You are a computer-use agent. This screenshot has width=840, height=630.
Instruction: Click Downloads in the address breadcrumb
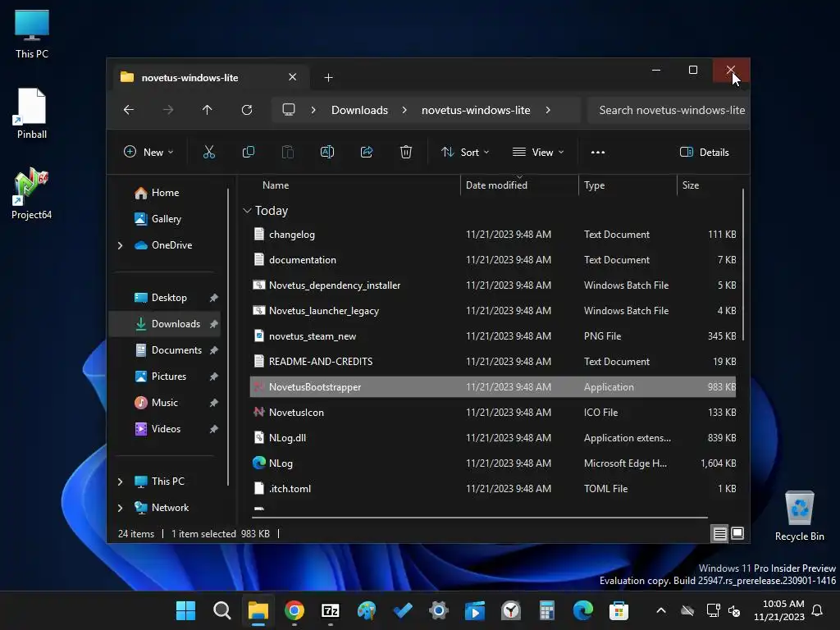tap(359, 110)
